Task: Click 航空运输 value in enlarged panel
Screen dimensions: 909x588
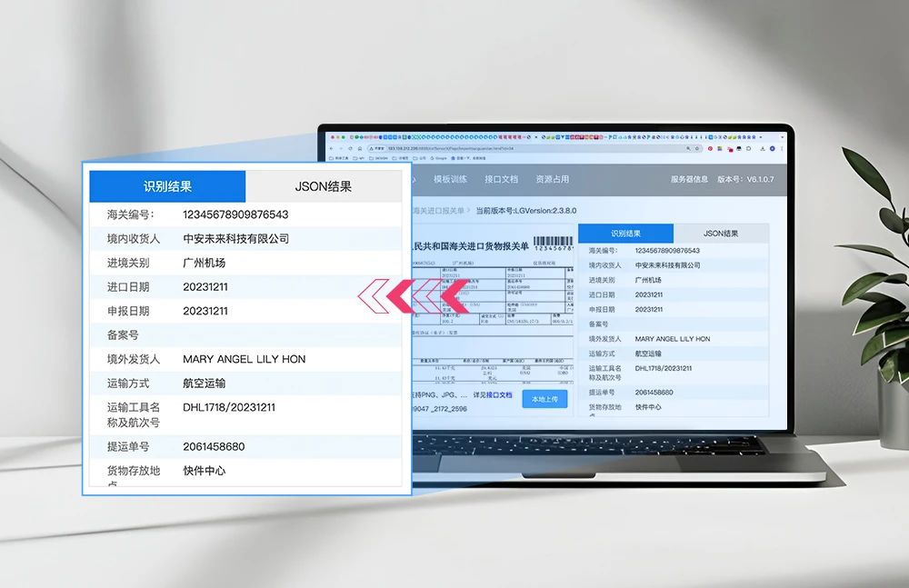Action: pos(204,384)
